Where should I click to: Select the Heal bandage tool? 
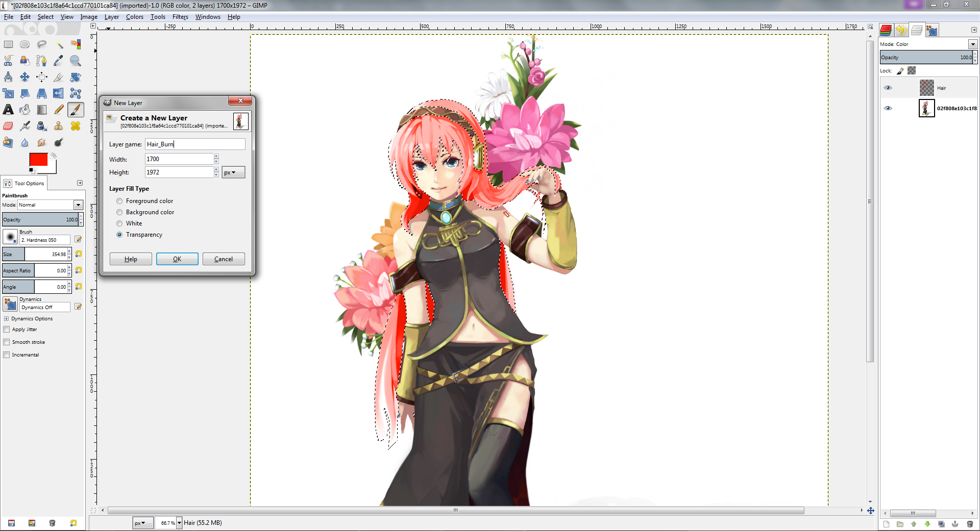(76, 126)
